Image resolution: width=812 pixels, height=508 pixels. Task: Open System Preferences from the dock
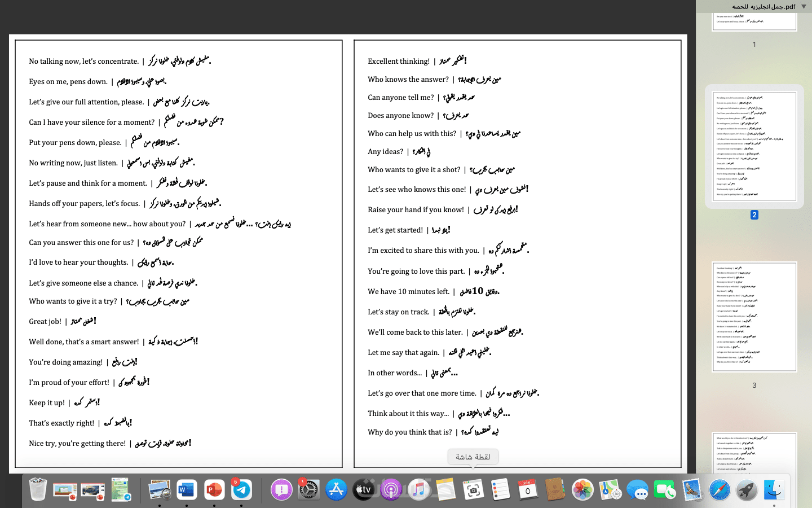pos(308,489)
